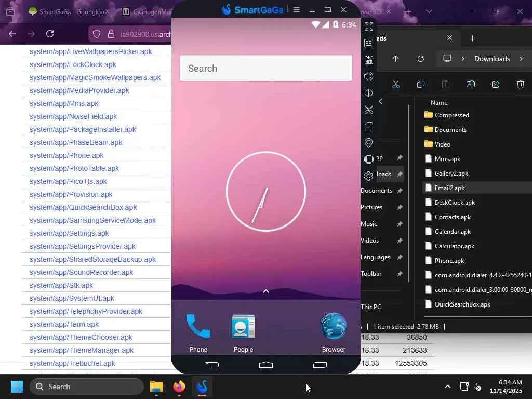The height and width of the screenshot is (399, 532).
Task: Collapse the Explorer navigation pane arrow
Action: click(381, 101)
